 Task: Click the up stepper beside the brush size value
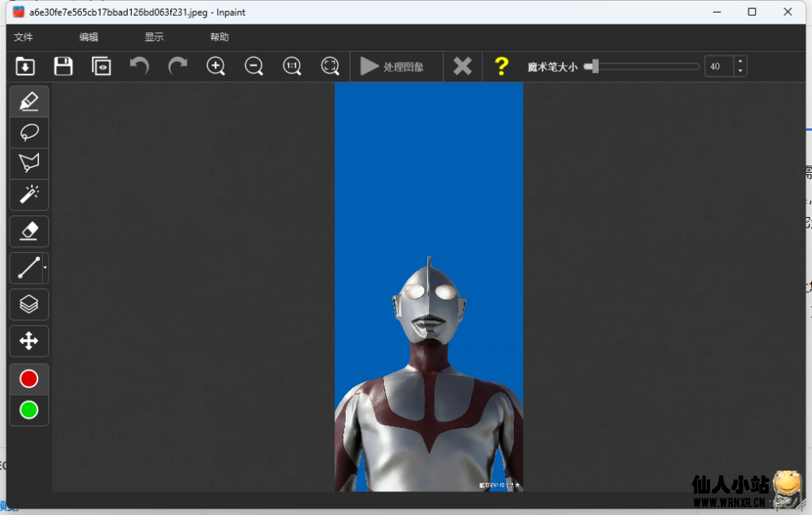[x=740, y=62]
